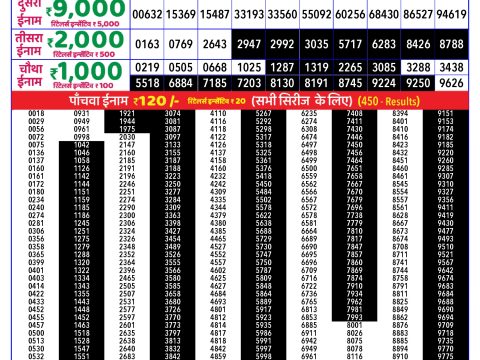Select fifth prize number 2030
Viewport: 480px width, 360px height.
(127, 137)
